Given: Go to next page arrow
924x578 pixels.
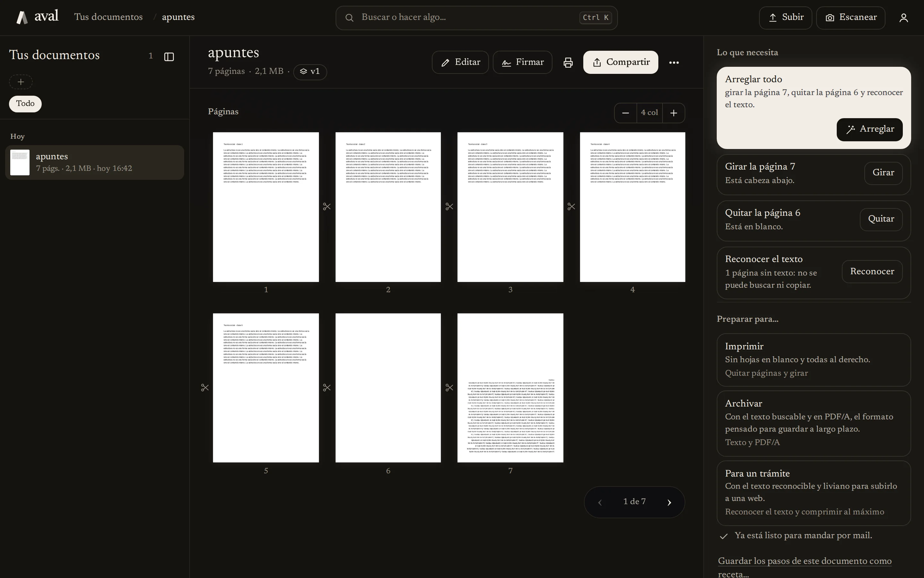Looking at the screenshot, I should [669, 503].
